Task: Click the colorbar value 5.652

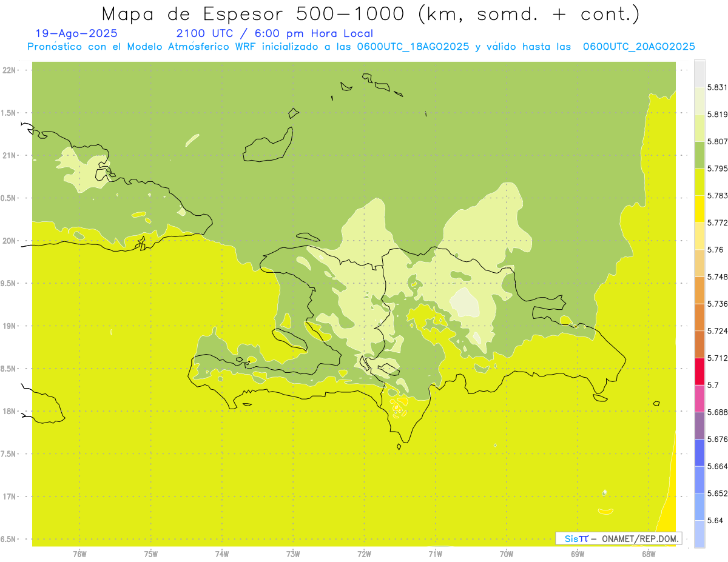Action: 716,493
